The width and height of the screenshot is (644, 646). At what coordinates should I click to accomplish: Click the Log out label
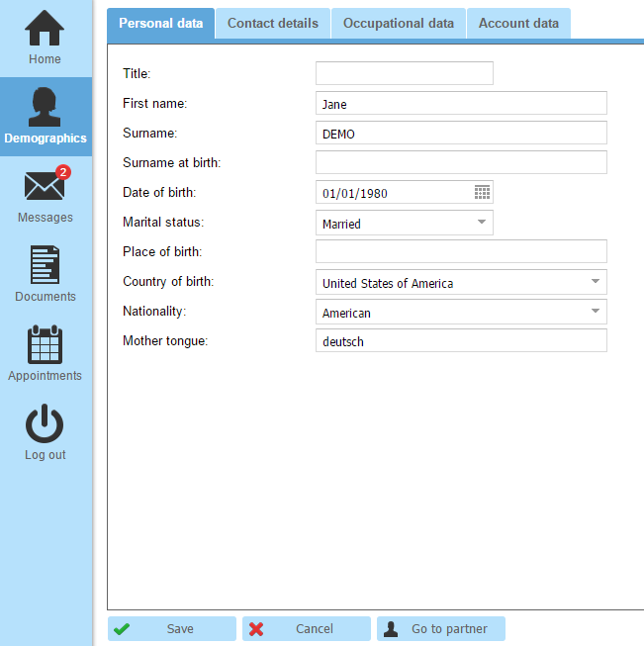[45, 455]
